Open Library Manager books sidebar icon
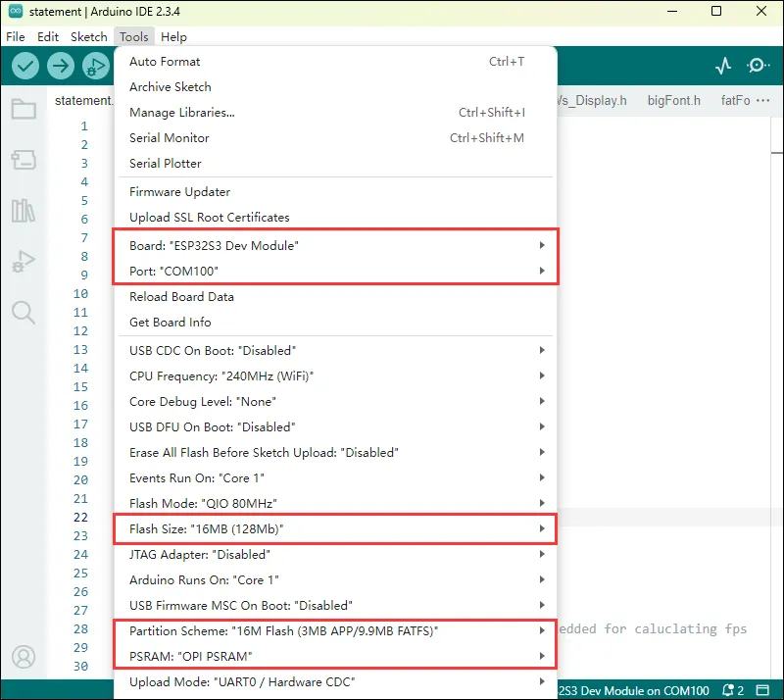The height and width of the screenshot is (700, 784). tap(24, 210)
